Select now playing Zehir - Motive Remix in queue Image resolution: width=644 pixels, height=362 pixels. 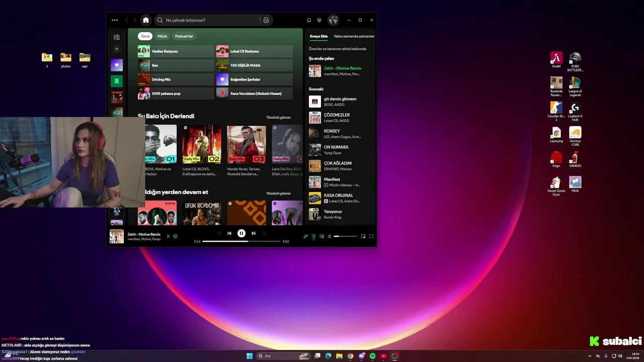click(x=340, y=71)
